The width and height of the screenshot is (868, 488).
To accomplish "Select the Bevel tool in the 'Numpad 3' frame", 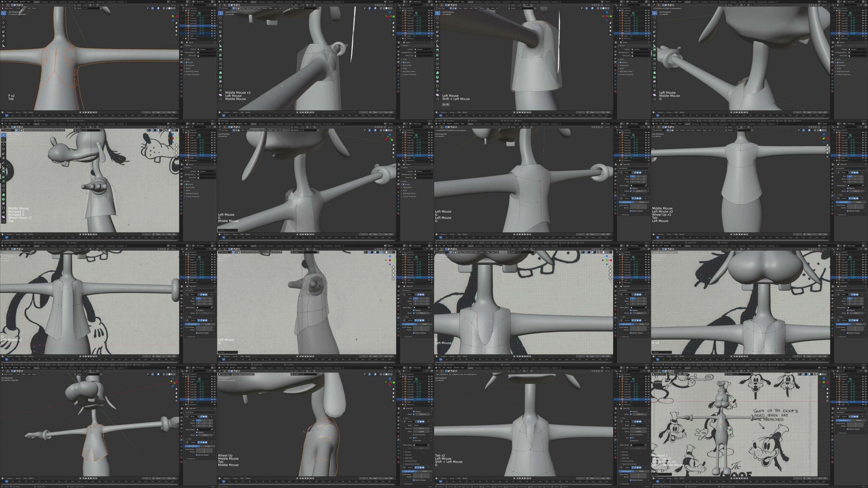I will pyautogui.click(x=3, y=182).
